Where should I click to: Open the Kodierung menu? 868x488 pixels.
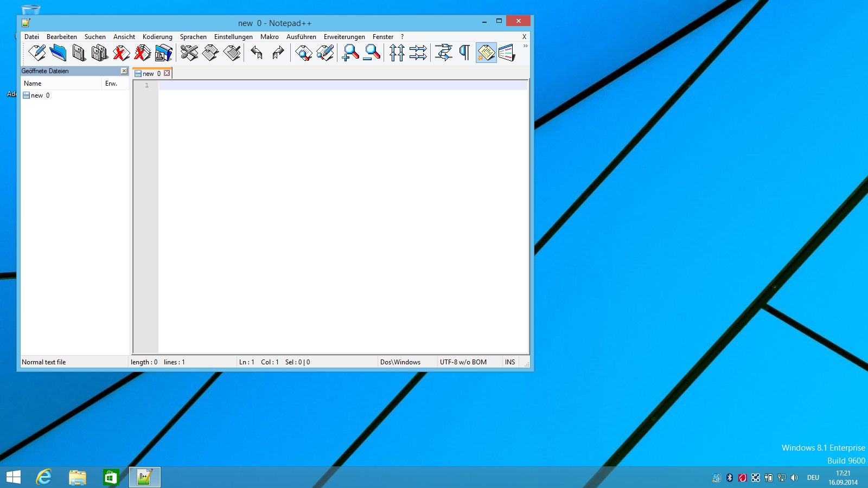(x=157, y=37)
